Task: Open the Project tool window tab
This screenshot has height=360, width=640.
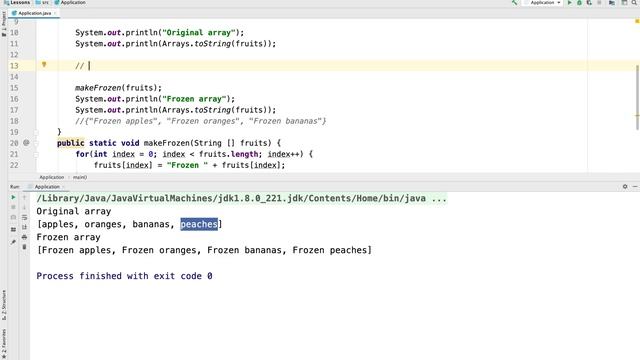Action: pos(4,24)
